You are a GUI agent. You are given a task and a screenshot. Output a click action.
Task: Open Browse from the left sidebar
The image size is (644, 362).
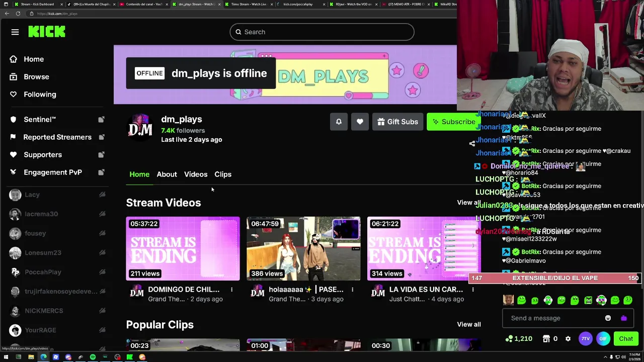[36, 77]
